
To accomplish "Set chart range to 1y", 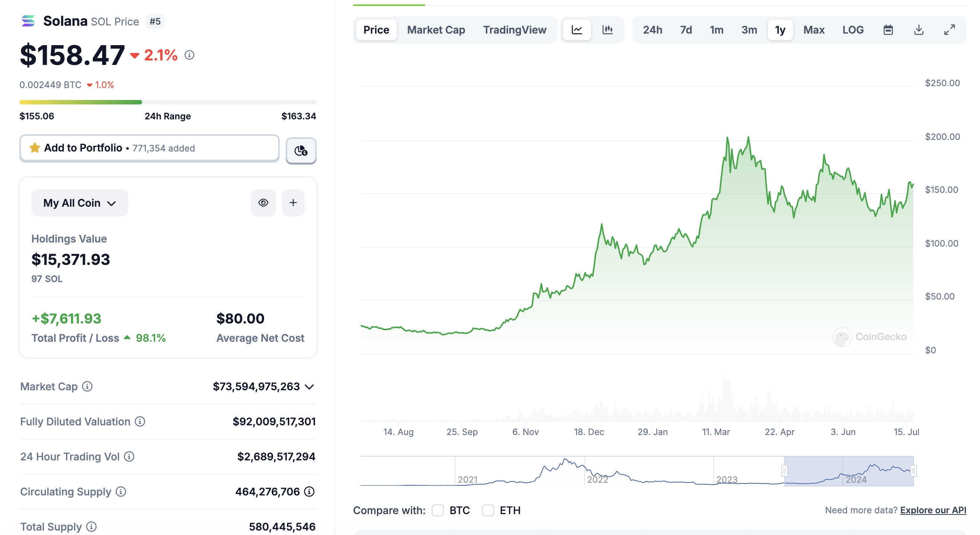I will (780, 30).
